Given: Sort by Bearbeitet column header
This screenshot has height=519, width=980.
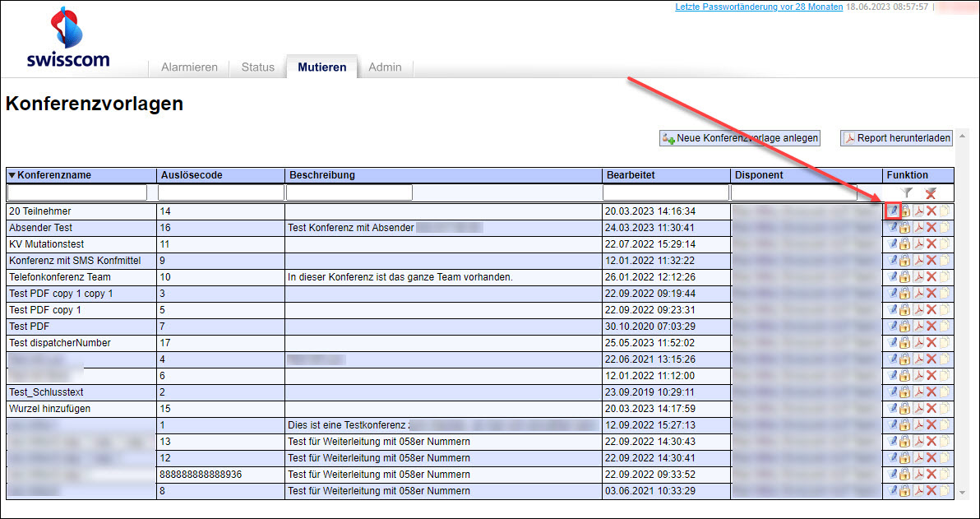Looking at the screenshot, I should point(666,176).
